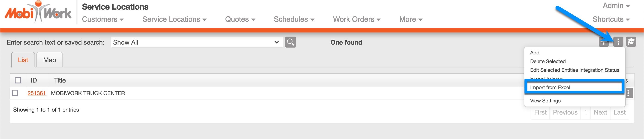Expand the Work Orders menu
The height and width of the screenshot is (139, 644).
[x=357, y=19]
